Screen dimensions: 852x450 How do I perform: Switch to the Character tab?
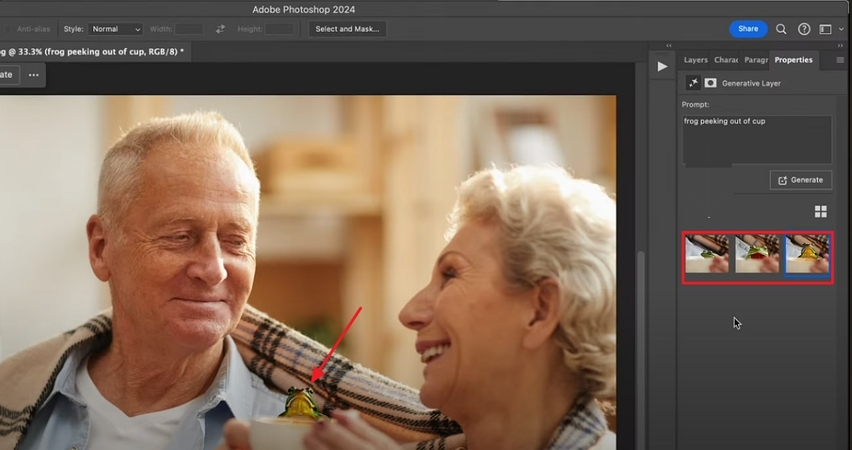pos(726,60)
